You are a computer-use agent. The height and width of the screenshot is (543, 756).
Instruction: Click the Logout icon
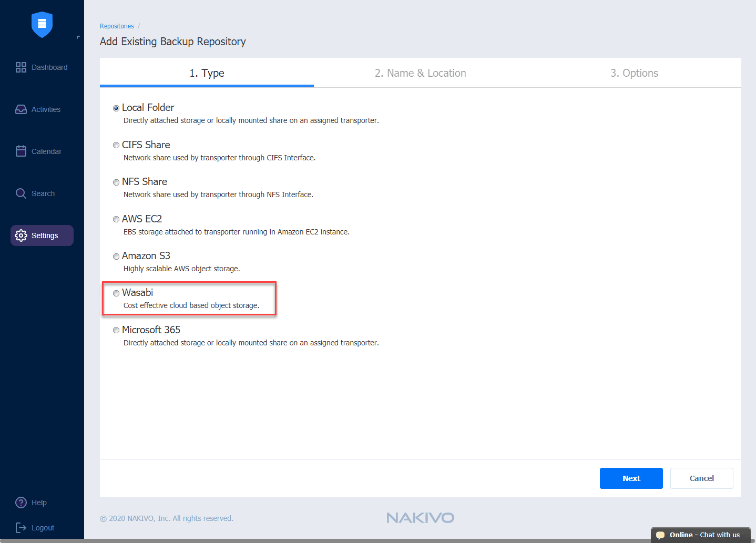[21, 528]
